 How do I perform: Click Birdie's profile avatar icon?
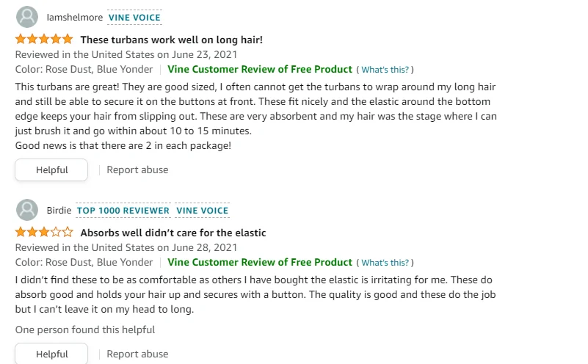(x=27, y=211)
